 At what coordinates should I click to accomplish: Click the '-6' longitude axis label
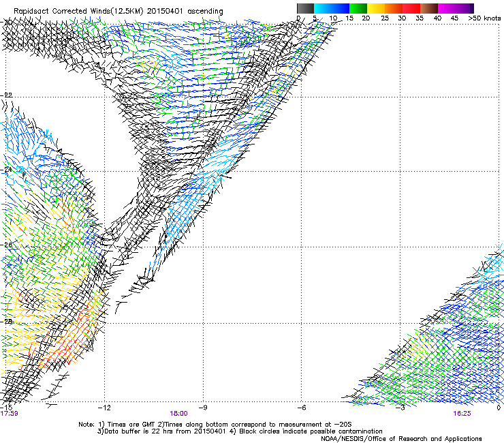pyautogui.click(x=302, y=408)
